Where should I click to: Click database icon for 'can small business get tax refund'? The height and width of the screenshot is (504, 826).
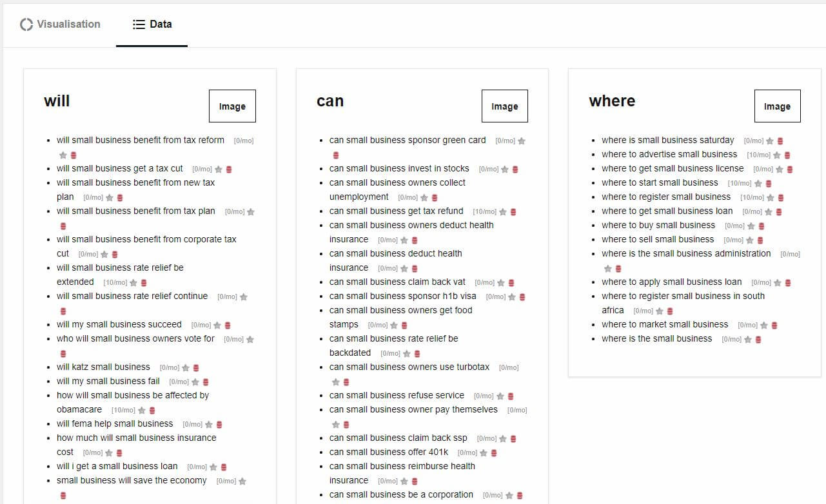click(513, 212)
